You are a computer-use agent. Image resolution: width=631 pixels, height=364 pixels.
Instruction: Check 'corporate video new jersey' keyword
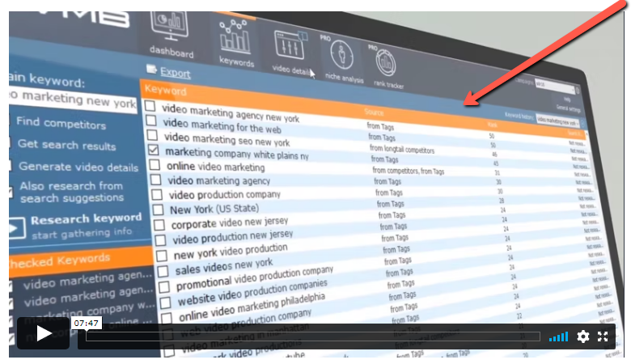coord(159,225)
